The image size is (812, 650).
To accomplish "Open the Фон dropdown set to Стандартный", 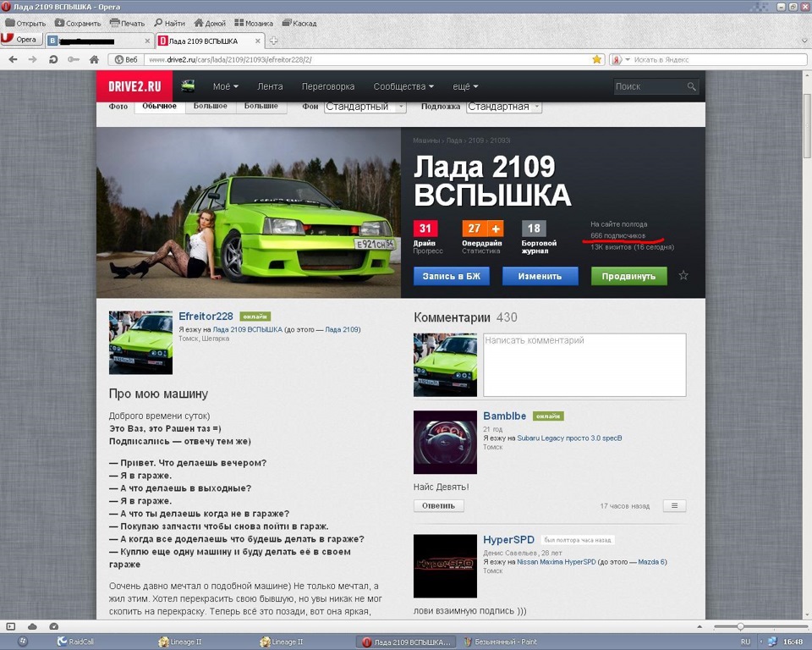I will (365, 107).
